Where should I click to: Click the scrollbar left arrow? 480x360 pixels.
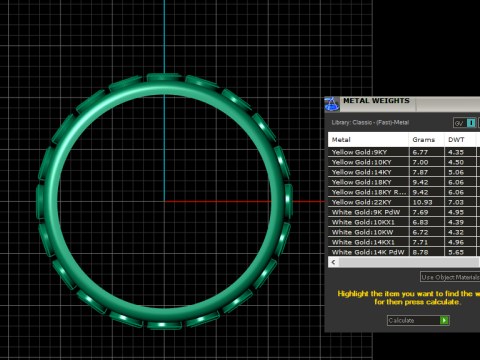pos(333,262)
